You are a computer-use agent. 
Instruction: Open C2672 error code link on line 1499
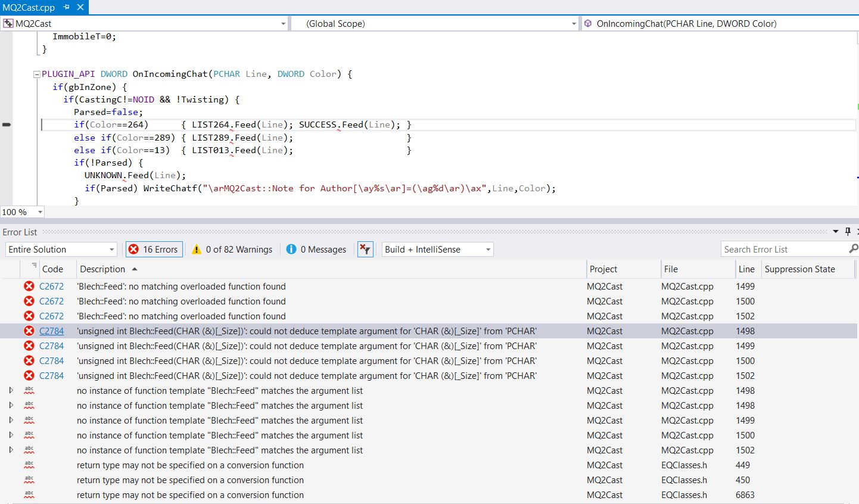pyautogui.click(x=51, y=287)
